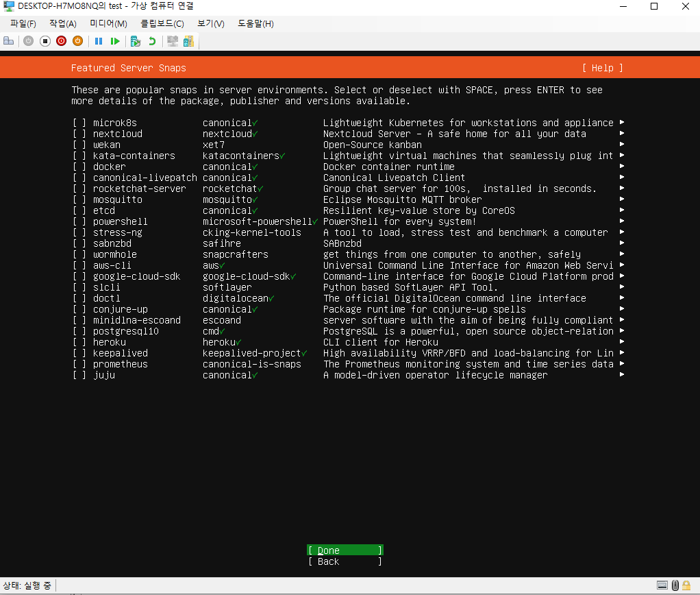The width and height of the screenshot is (700, 595).
Task: Open the 클립보드(C) menu
Action: click(x=162, y=24)
